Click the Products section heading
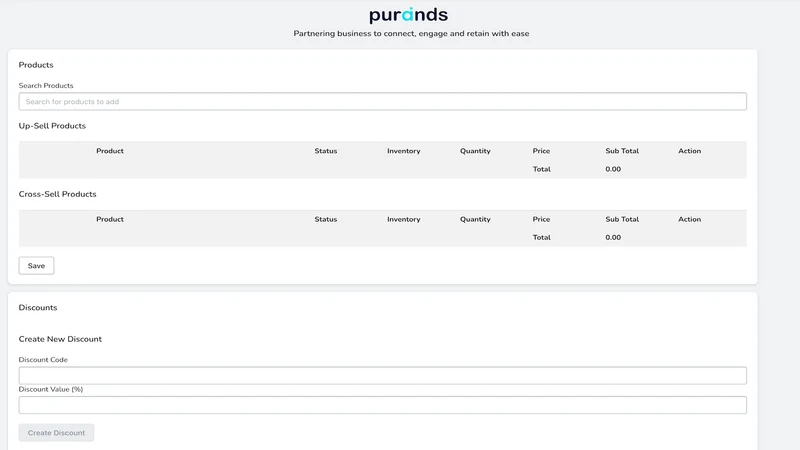 36,65
